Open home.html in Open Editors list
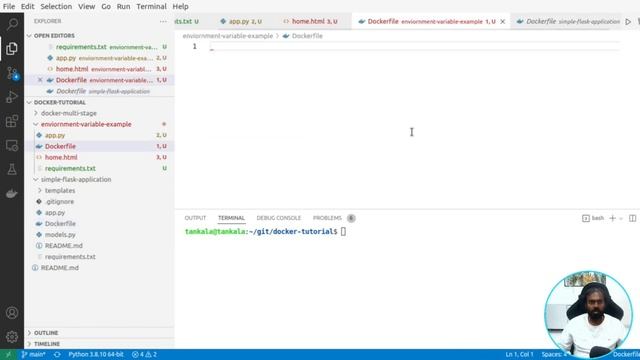The image size is (640, 360). [72, 69]
